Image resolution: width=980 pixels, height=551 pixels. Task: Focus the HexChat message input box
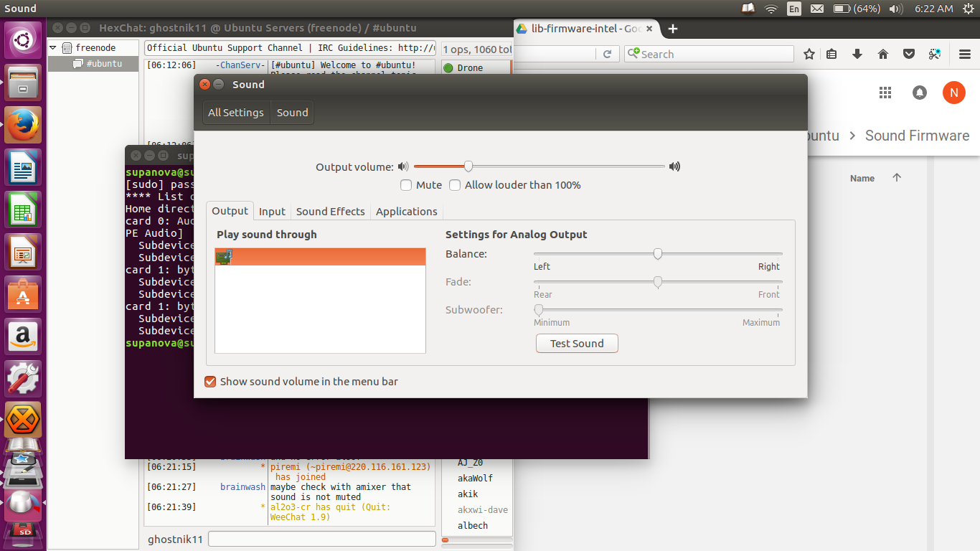322,539
